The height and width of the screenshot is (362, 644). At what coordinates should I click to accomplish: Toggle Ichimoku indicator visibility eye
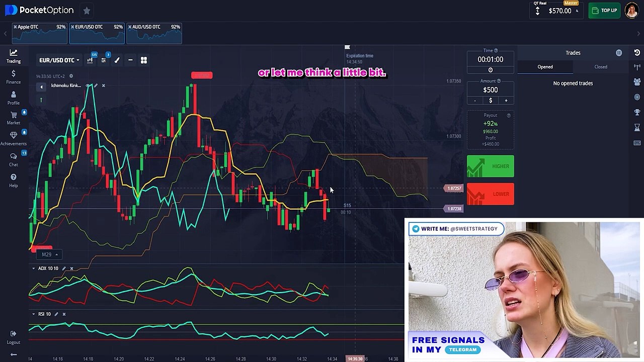point(88,85)
